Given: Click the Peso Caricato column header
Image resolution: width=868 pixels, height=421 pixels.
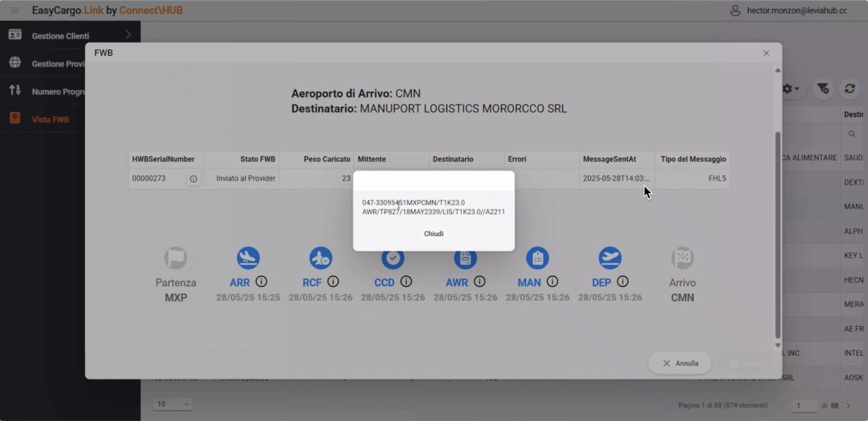Looking at the screenshot, I should 317,159.
